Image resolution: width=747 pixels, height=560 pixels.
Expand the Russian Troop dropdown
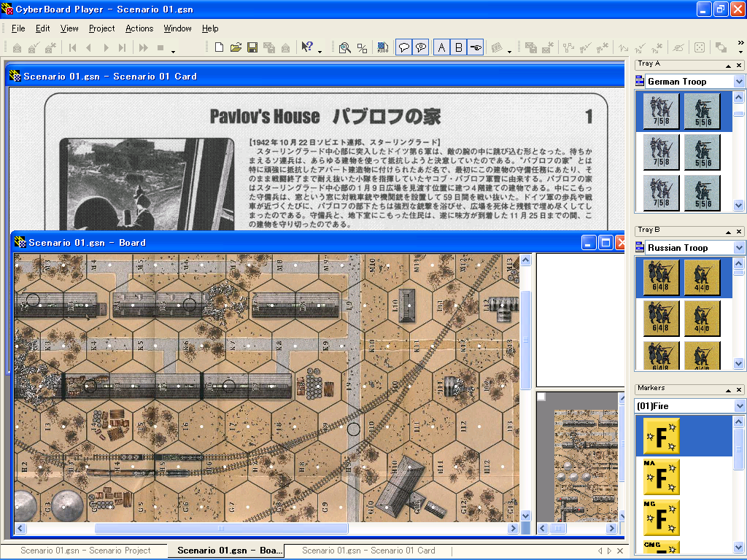point(739,248)
